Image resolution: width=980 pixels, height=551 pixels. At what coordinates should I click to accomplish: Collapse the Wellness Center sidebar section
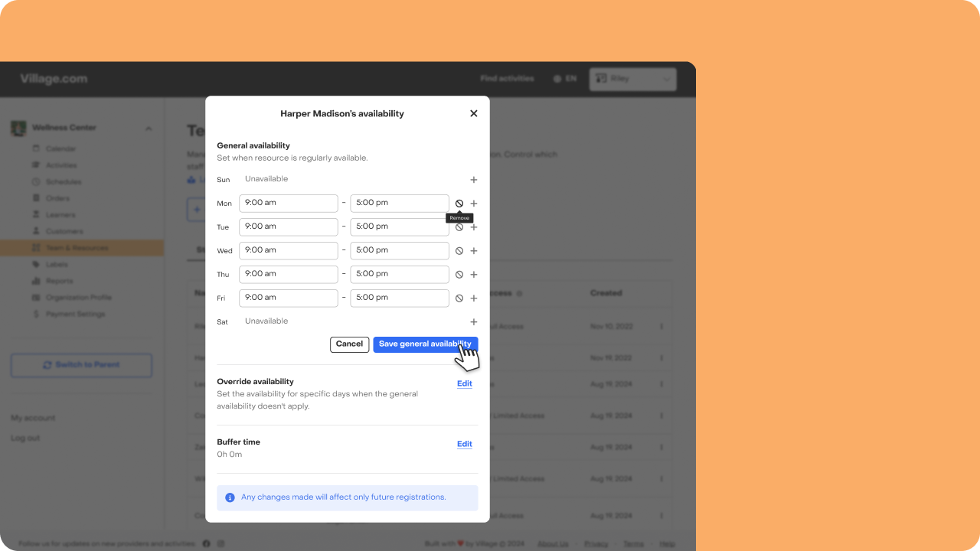tap(149, 129)
